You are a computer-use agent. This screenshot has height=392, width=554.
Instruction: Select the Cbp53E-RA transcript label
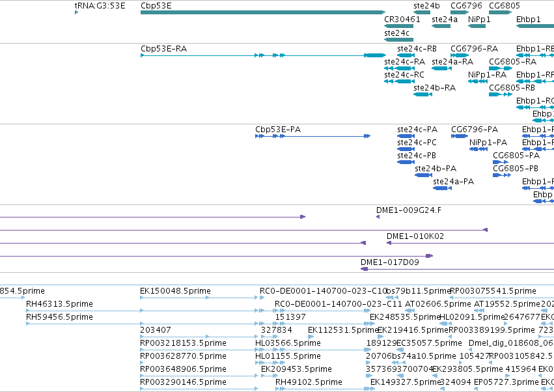click(x=163, y=49)
